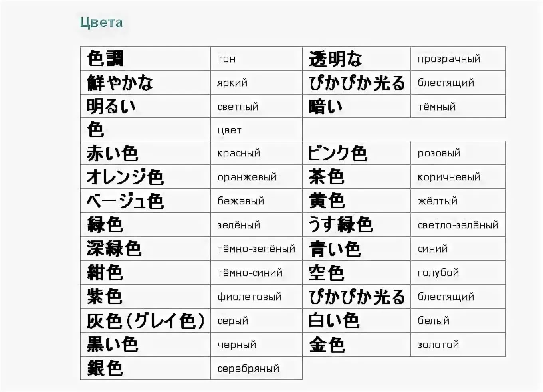Viewport: 543px width, 392px height.
Task: Click the Japanese text 赤い色
Action: pyautogui.click(x=112, y=153)
